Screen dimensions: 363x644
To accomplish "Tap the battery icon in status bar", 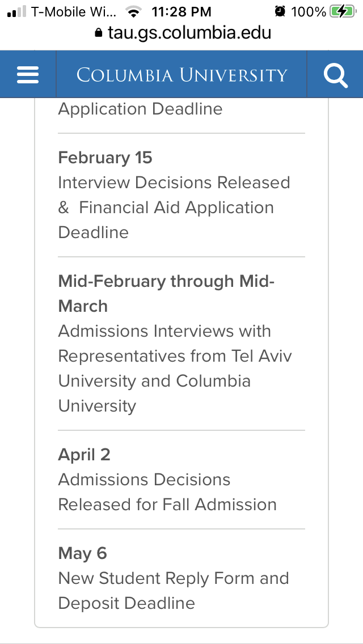I will [x=342, y=11].
